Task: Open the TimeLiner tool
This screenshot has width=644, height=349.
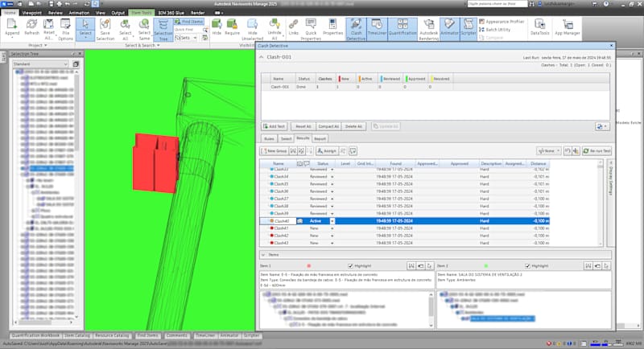Action: click(377, 28)
